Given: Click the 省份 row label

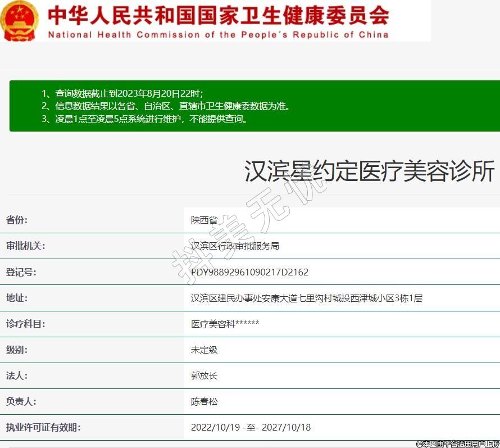Looking at the screenshot, I should 16,220.
